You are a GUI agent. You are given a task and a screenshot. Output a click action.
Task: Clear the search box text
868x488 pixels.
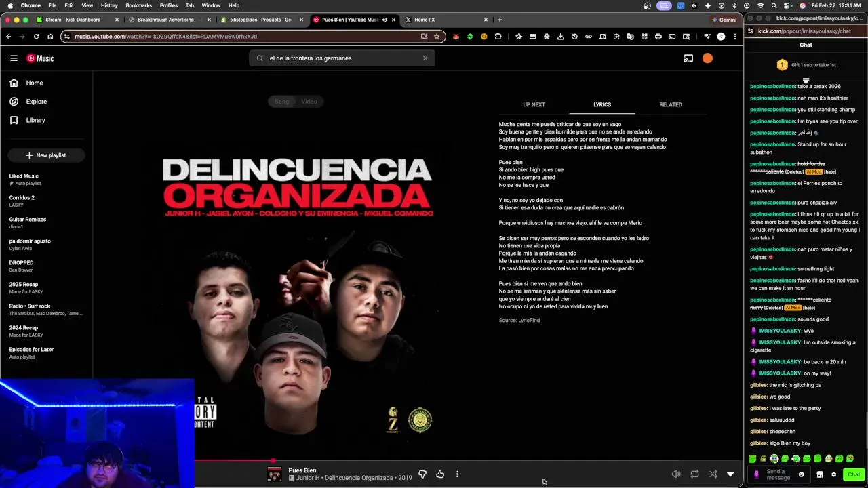click(x=425, y=58)
